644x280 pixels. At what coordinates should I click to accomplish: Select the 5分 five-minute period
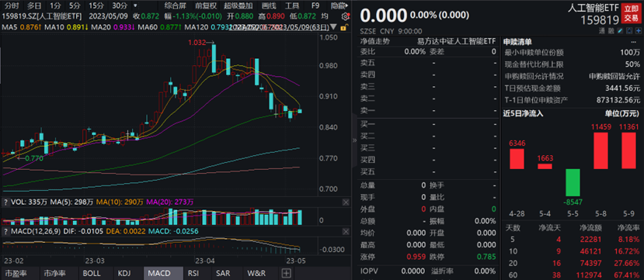click(75, 5)
